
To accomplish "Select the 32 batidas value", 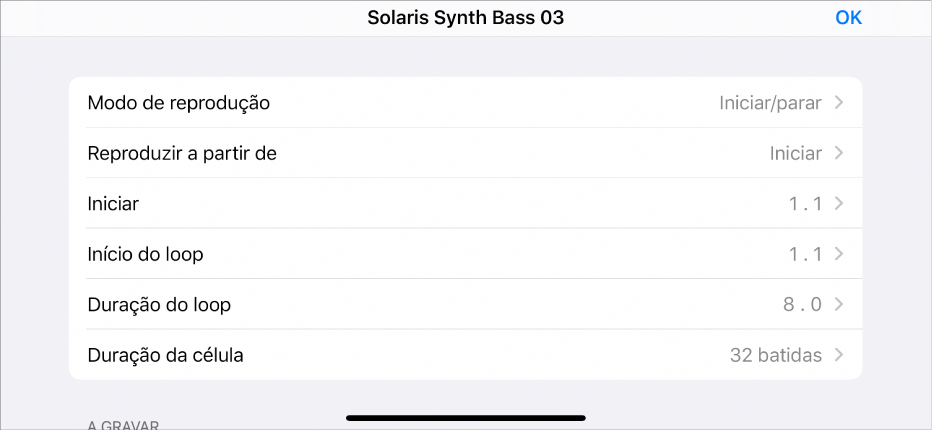I will (x=776, y=355).
